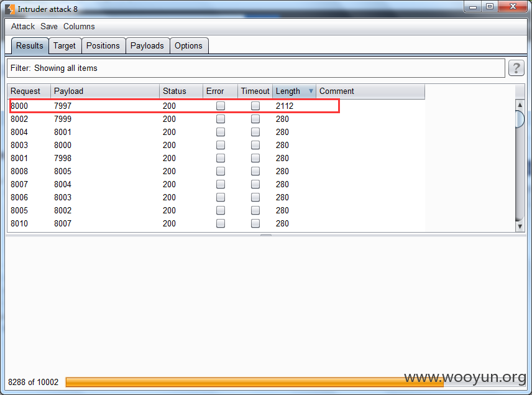The image size is (532, 395).
Task: Sort by the Comment column header
Action: pyautogui.click(x=370, y=91)
